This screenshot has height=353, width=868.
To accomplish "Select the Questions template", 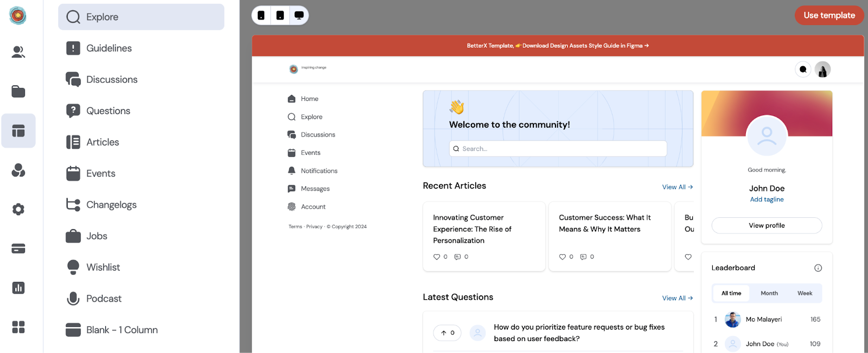I will (141, 111).
